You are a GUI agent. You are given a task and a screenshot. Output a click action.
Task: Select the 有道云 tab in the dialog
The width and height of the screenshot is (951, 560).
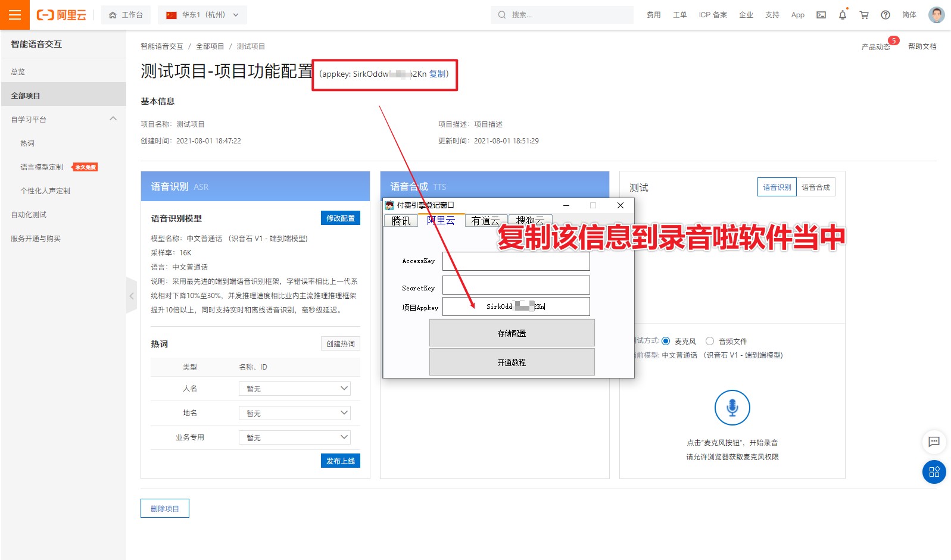(x=485, y=220)
